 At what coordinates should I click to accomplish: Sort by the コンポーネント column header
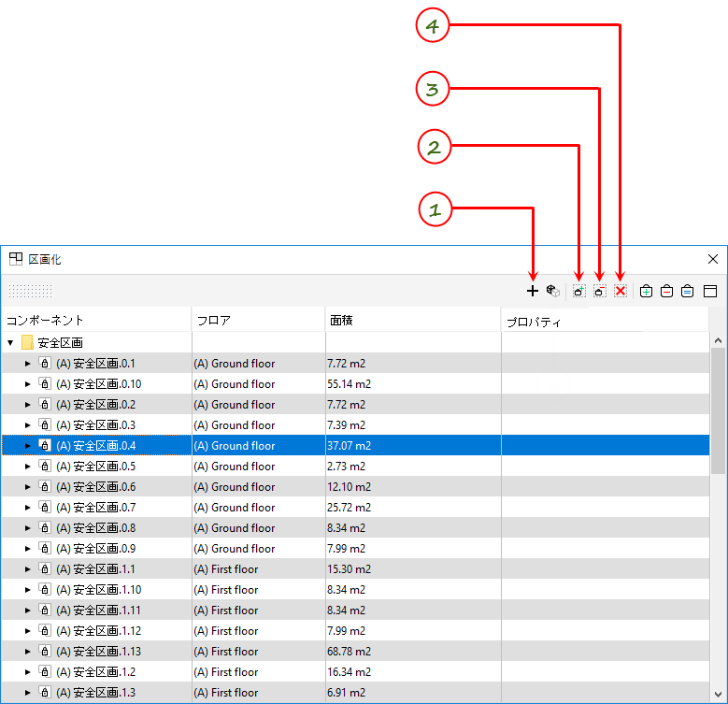pyautogui.click(x=96, y=320)
